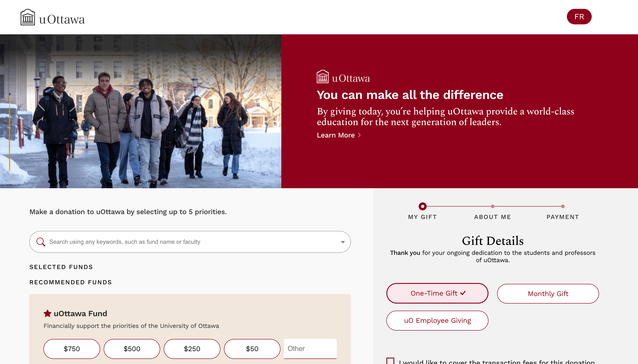Open the Learn More link
Viewport: 638px width, 364px height.
point(336,135)
